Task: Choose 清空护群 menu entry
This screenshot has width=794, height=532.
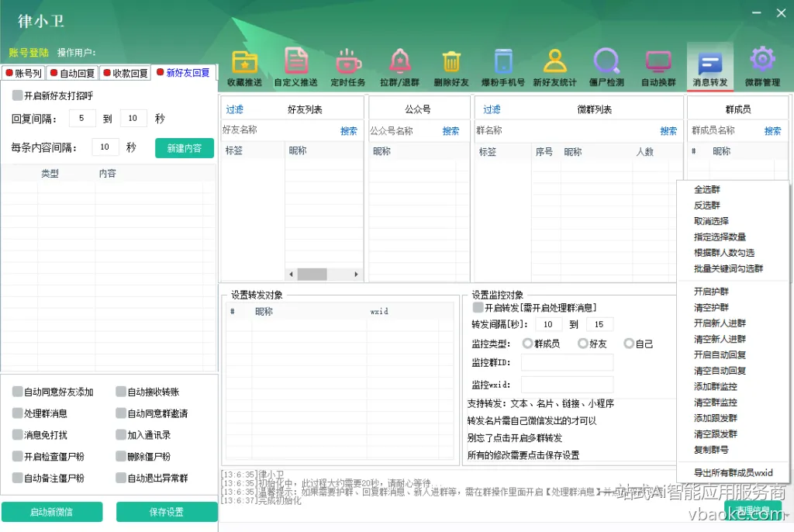Action: pos(711,307)
